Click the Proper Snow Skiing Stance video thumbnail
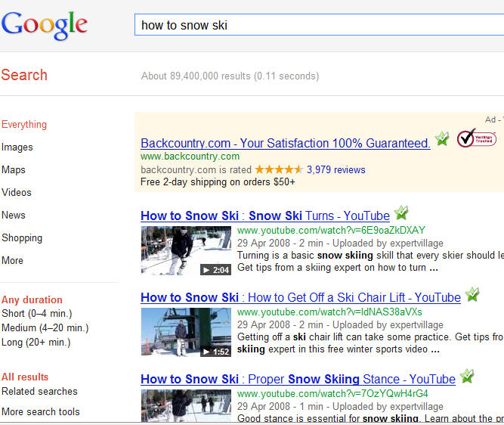The height and width of the screenshot is (425, 504). coord(186,405)
